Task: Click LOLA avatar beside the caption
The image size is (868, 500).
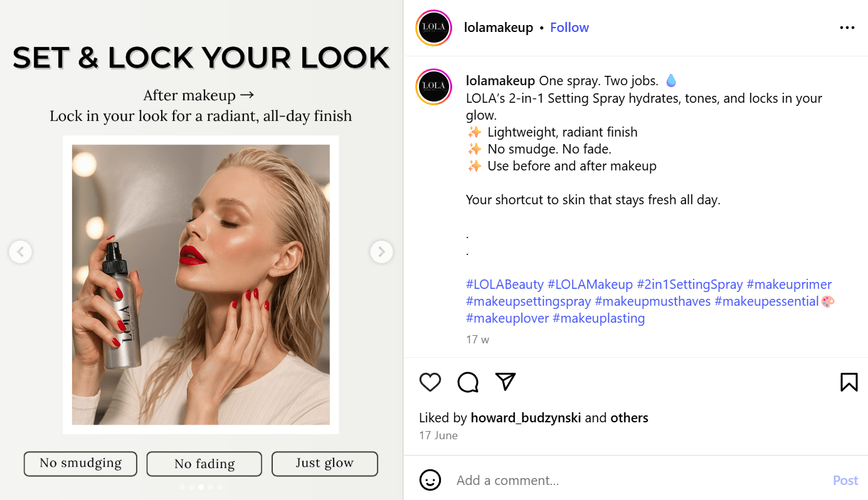Action: click(433, 86)
